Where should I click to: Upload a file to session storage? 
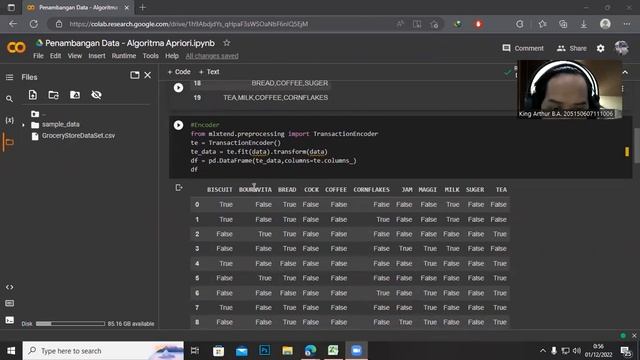tap(33, 95)
